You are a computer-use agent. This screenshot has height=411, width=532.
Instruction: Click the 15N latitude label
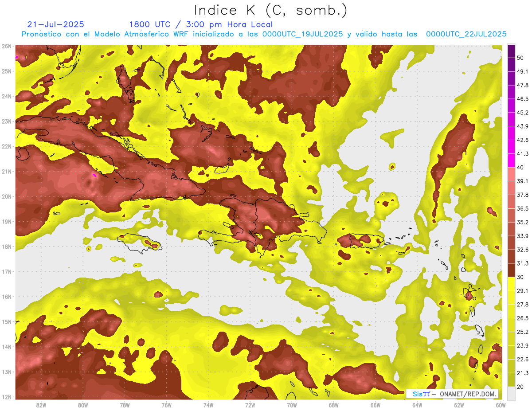coord(7,322)
